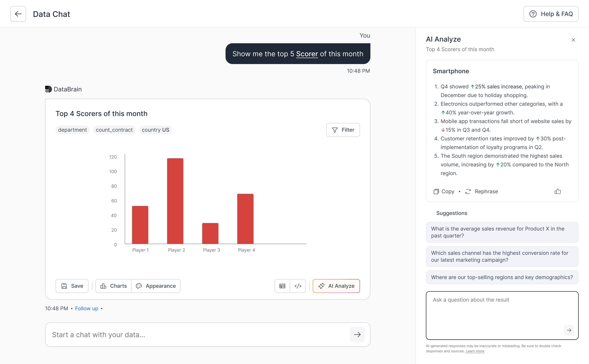Open the Charts type selector
The width and height of the screenshot is (589, 364).
113,286
